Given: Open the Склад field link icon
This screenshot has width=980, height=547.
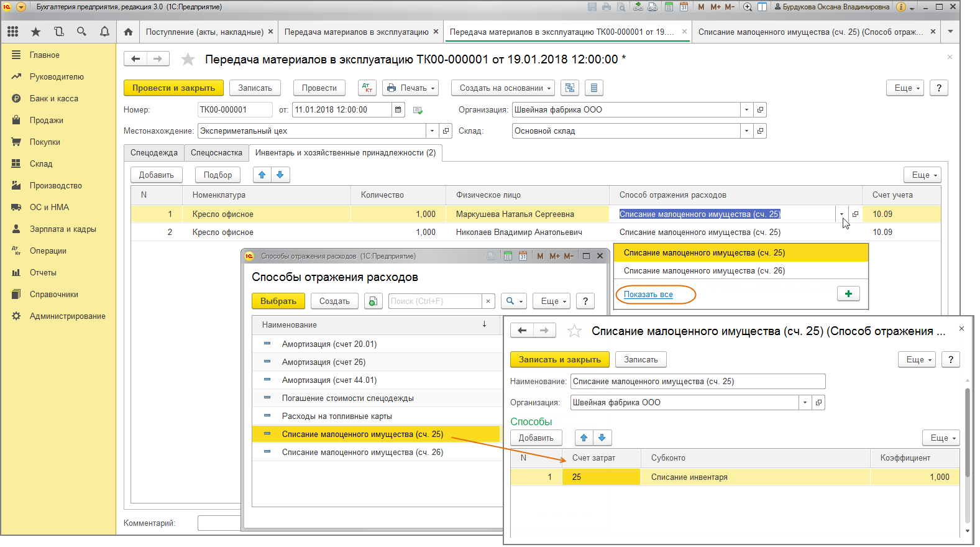Looking at the screenshot, I should point(760,131).
